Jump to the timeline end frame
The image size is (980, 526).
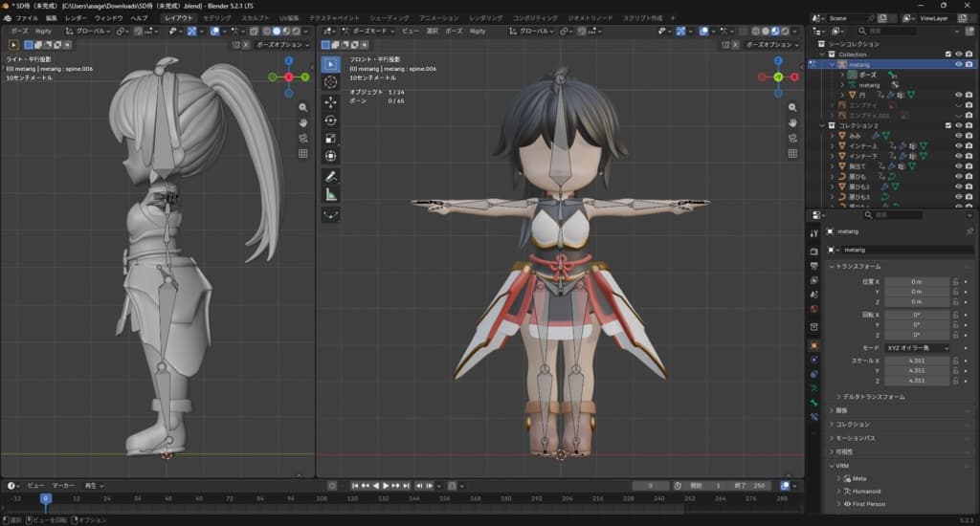tap(406, 486)
